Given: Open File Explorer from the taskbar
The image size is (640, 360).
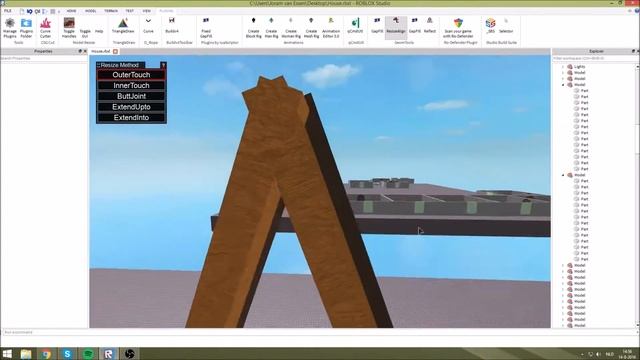Looking at the screenshot, I should (26, 354).
